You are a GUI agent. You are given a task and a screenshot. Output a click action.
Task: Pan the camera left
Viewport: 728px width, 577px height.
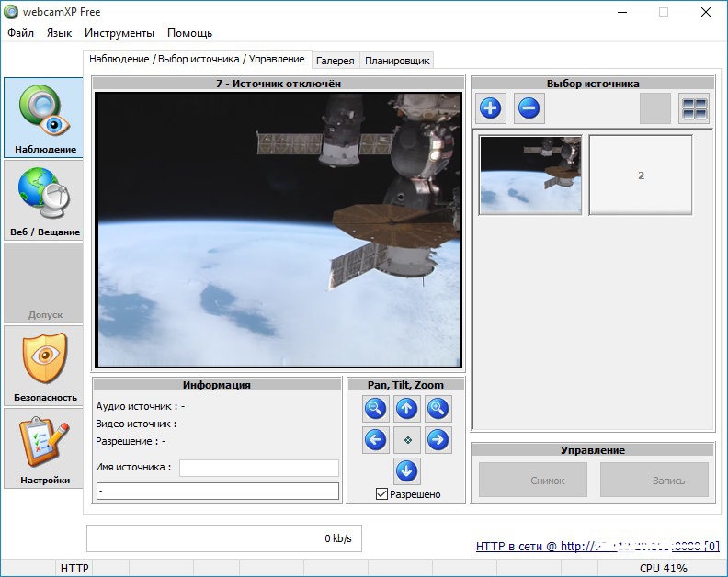pos(375,439)
